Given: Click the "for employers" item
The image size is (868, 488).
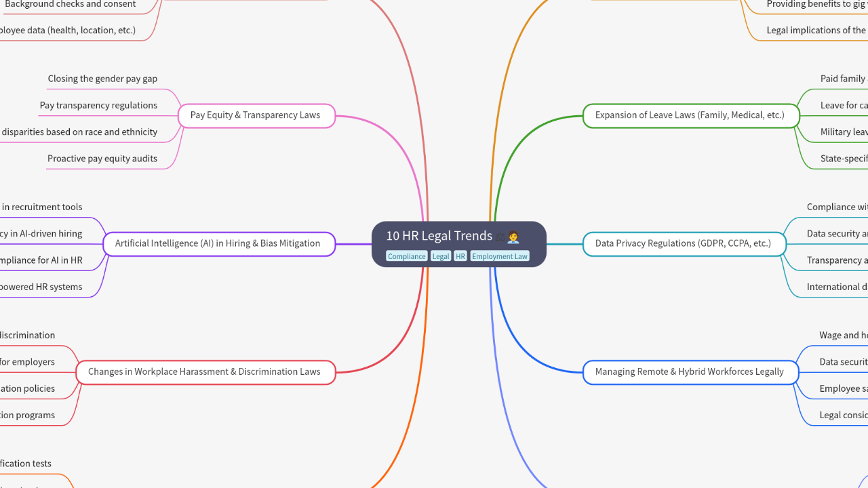Looking at the screenshot, I should [x=28, y=362].
